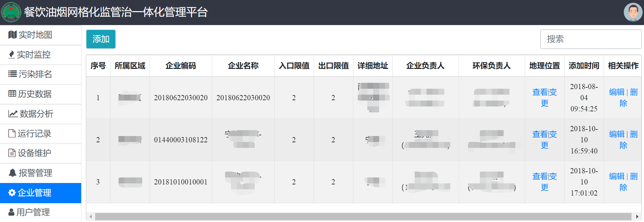
Task: Click 查看|变更 link in row 1
Action: 544,97
